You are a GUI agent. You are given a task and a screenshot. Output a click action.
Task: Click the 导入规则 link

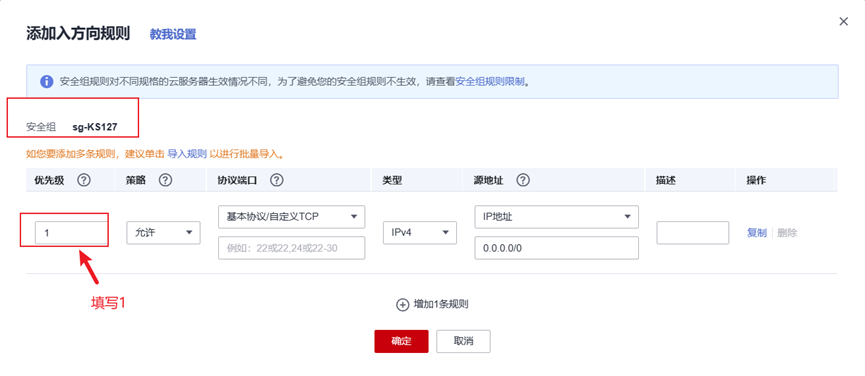[187, 154]
